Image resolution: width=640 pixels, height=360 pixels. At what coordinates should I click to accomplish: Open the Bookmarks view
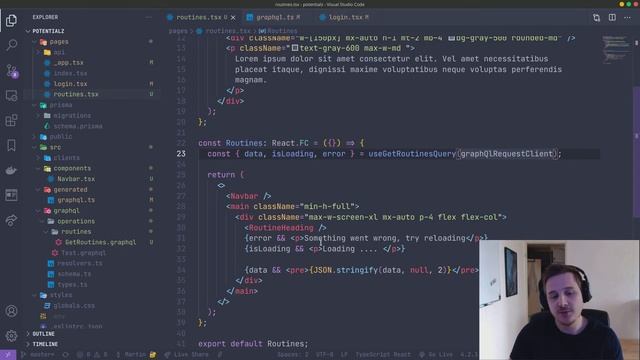[11, 145]
